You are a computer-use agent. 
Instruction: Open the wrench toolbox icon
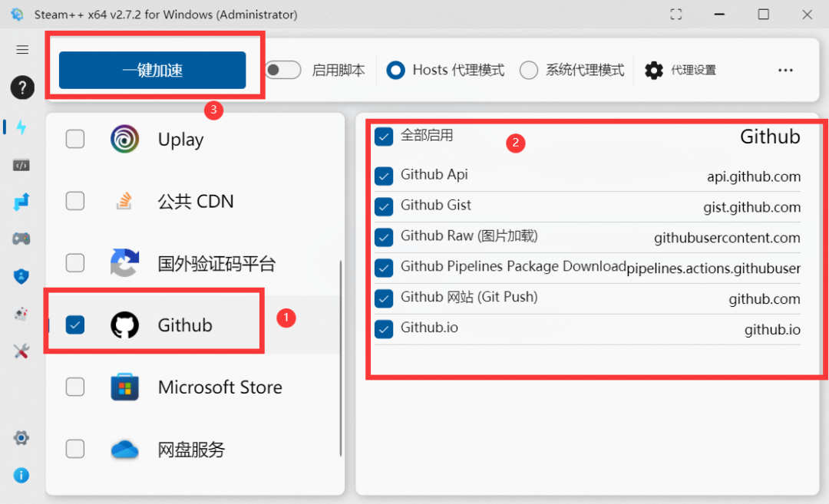coord(21,351)
